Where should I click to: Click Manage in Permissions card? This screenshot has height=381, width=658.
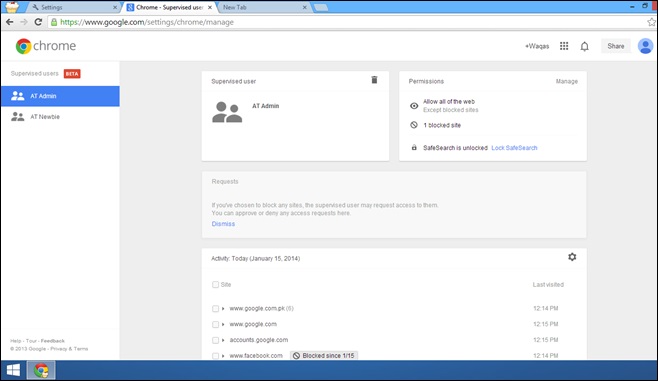pyautogui.click(x=567, y=81)
